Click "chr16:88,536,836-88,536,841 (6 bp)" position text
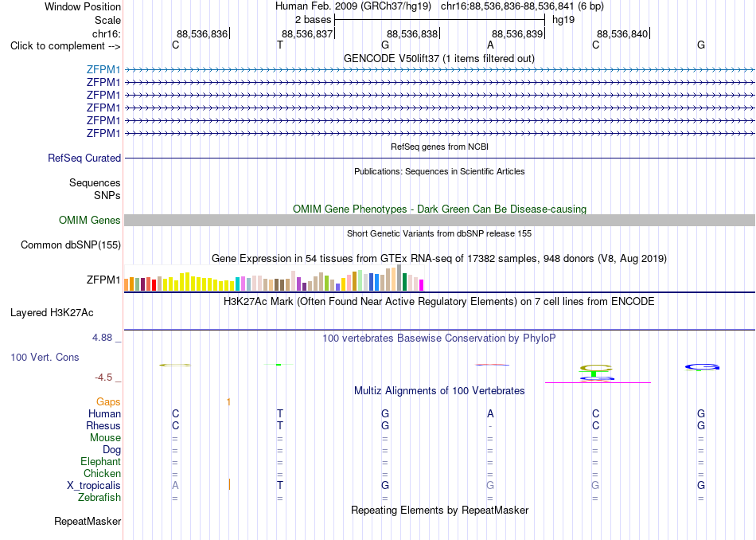Screen dimensions: 756x540 (522, 6)
